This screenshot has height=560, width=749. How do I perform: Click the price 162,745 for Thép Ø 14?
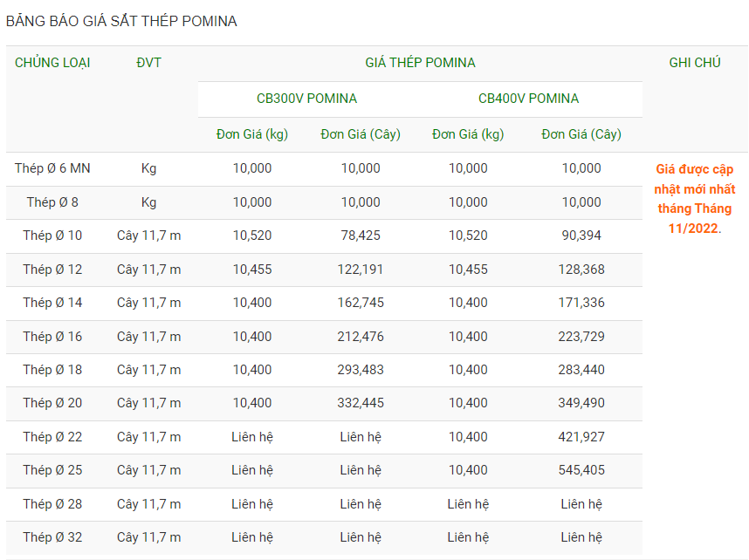[361, 304]
